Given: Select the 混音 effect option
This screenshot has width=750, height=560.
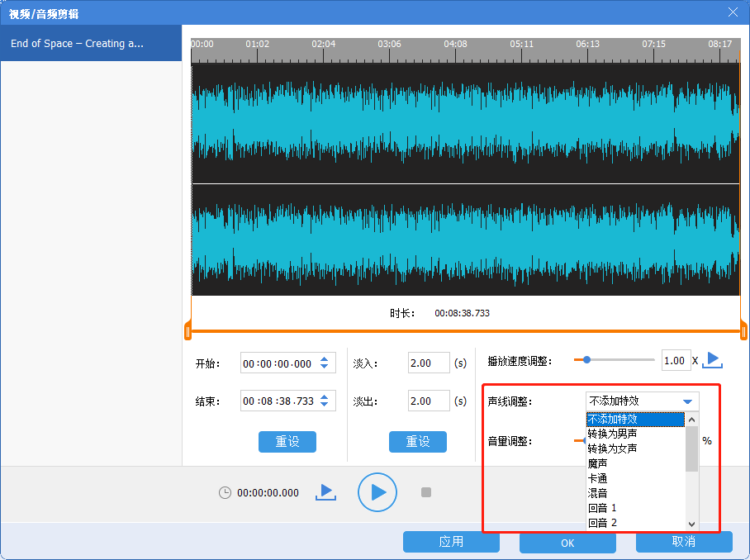Looking at the screenshot, I should coord(635,493).
